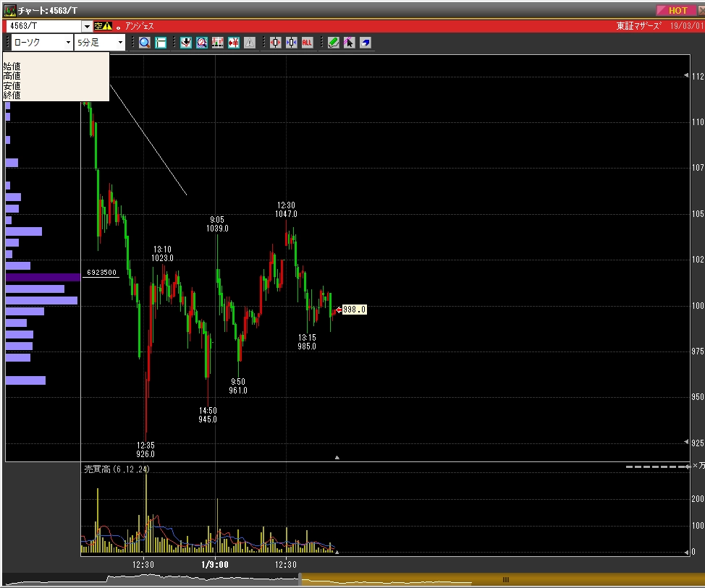Click the 9:50 961.0 low label

click(x=238, y=386)
